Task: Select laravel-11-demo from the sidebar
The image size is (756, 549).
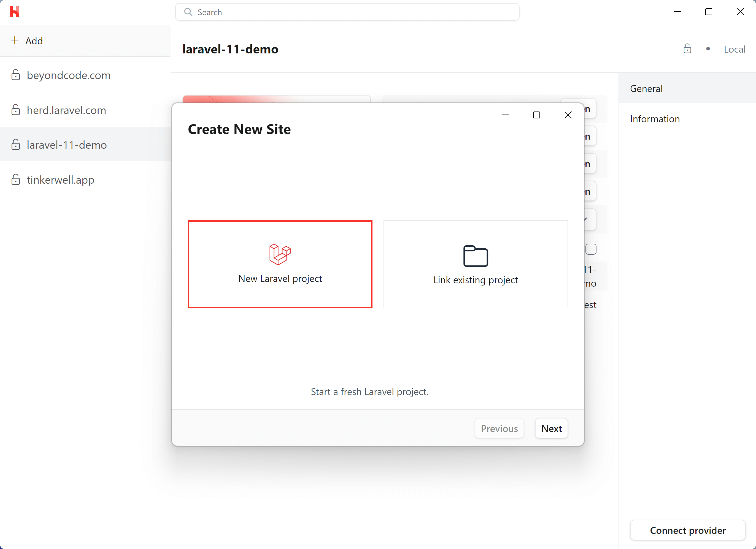Action: [67, 145]
